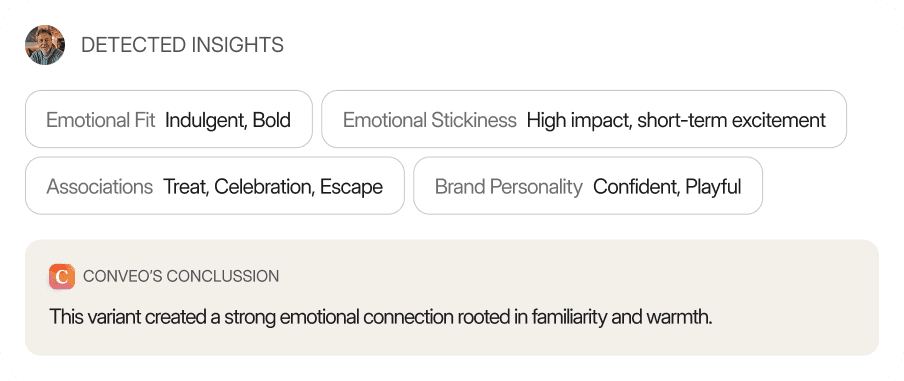Select the short-term excitement text
904x381 pixels.
[732, 120]
